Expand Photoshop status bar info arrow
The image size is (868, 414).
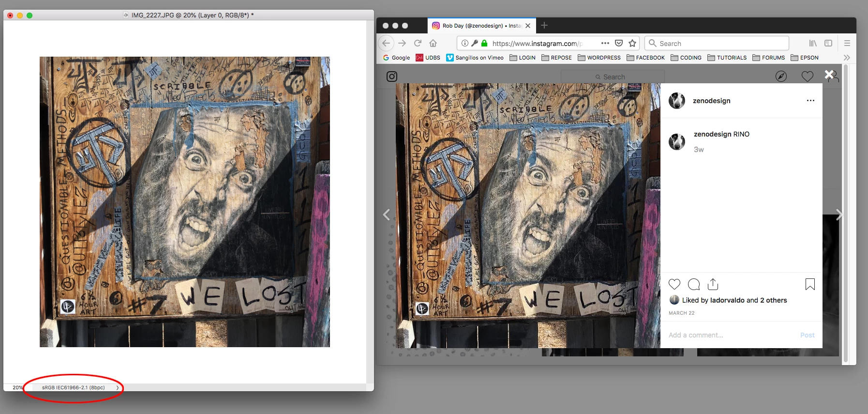pos(117,387)
